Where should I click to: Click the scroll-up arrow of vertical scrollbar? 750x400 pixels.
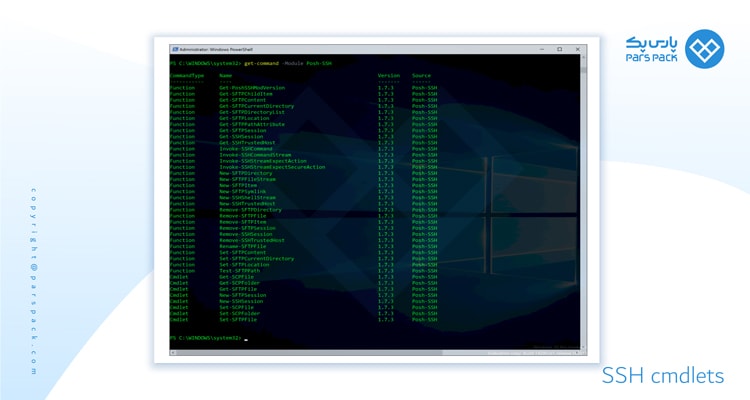click(584, 57)
